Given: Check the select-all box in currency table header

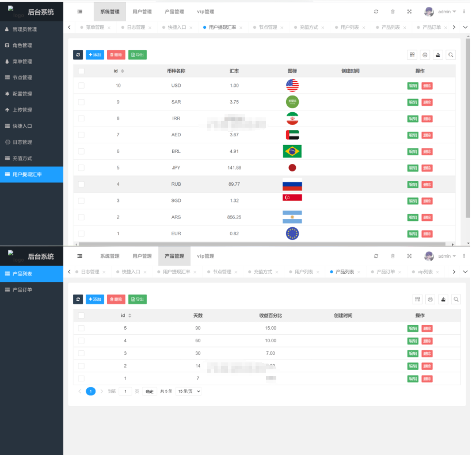Looking at the screenshot, I should 81,71.
